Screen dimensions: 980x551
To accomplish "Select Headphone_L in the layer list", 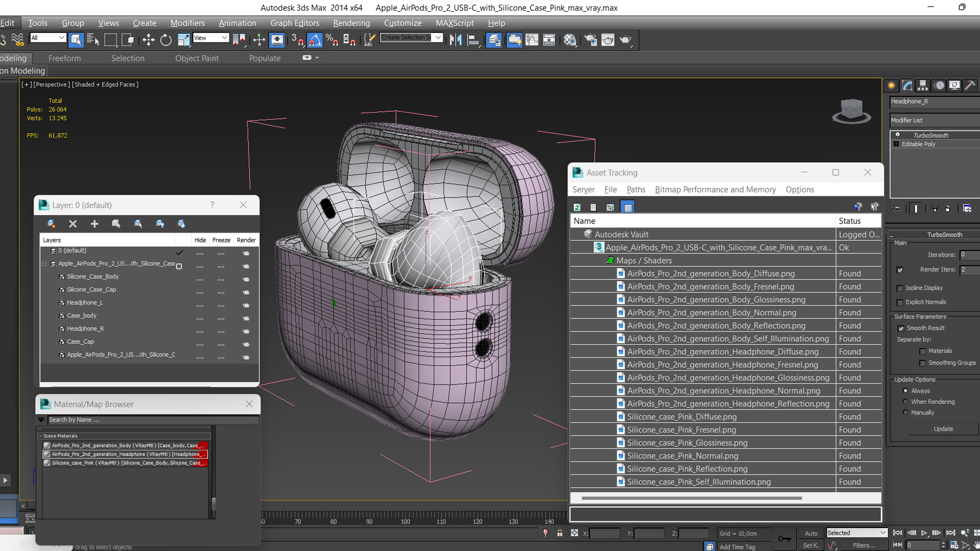I will [85, 303].
